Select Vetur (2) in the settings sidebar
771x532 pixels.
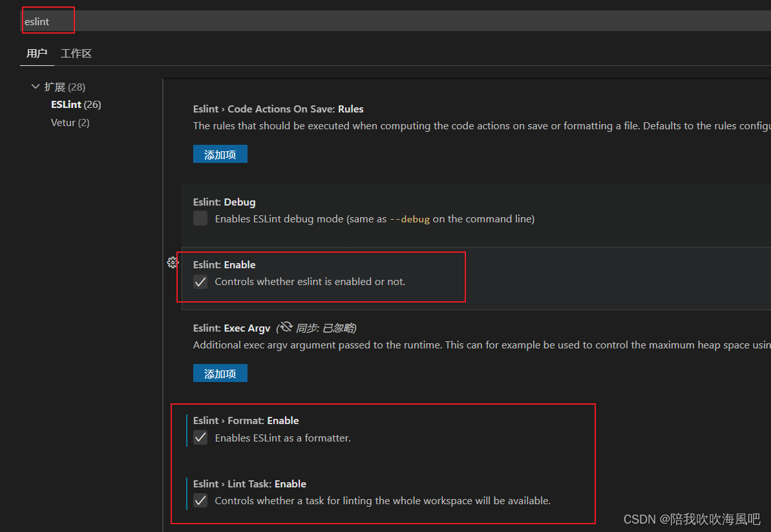click(70, 122)
